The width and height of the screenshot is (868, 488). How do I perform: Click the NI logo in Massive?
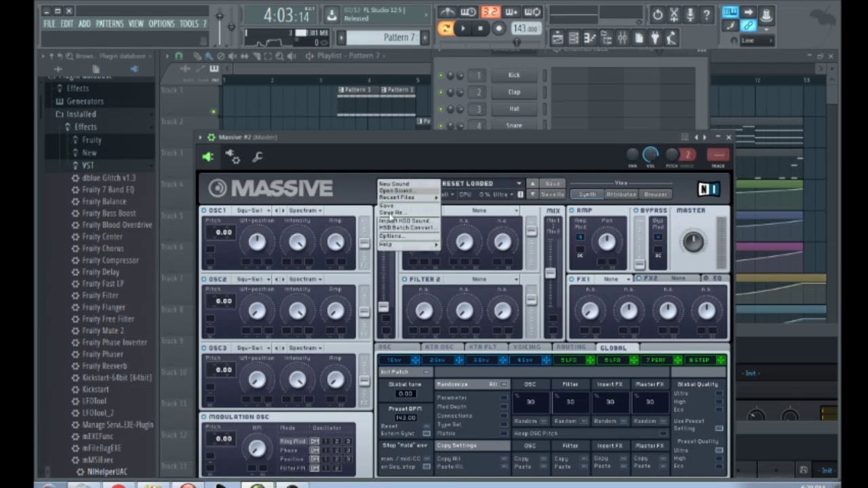(x=708, y=189)
